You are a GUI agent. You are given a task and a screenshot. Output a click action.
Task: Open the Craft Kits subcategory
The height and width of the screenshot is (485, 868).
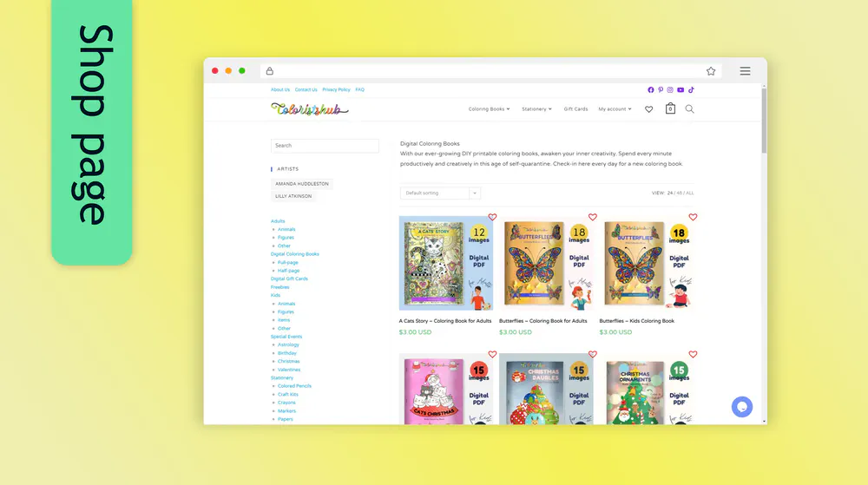[x=288, y=394]
